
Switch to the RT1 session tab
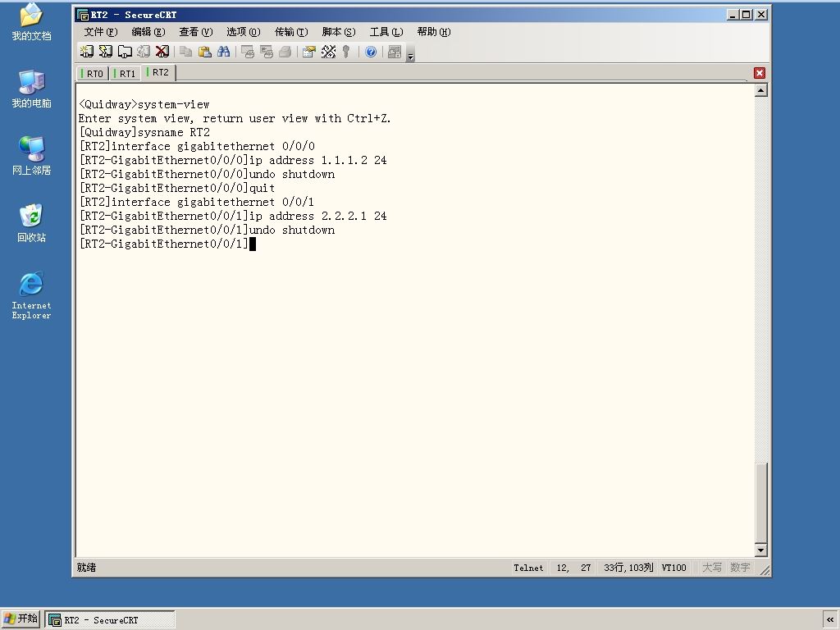tap(126, 73)
